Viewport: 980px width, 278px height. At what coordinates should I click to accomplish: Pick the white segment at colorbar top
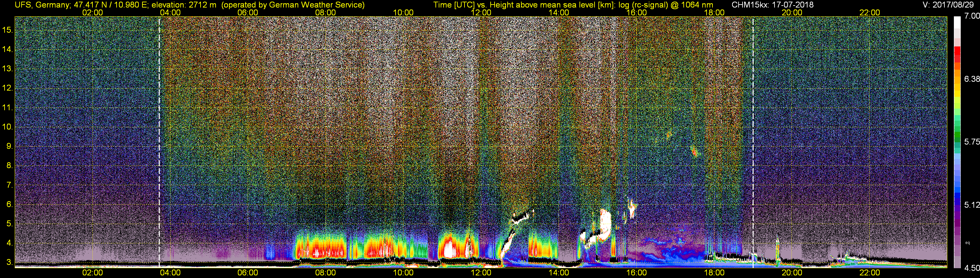pyautogui.click(x=957, y=22)
